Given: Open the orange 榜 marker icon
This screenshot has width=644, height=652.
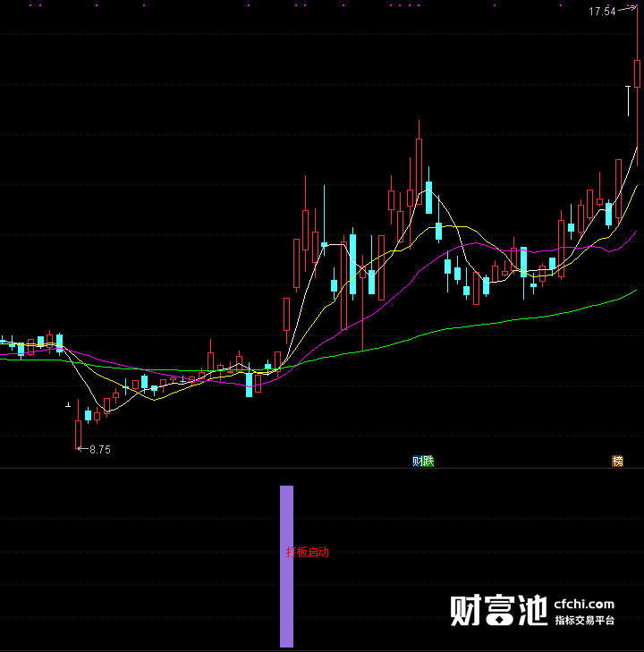Looking at the screenshot, I should [x=617, y=461].
